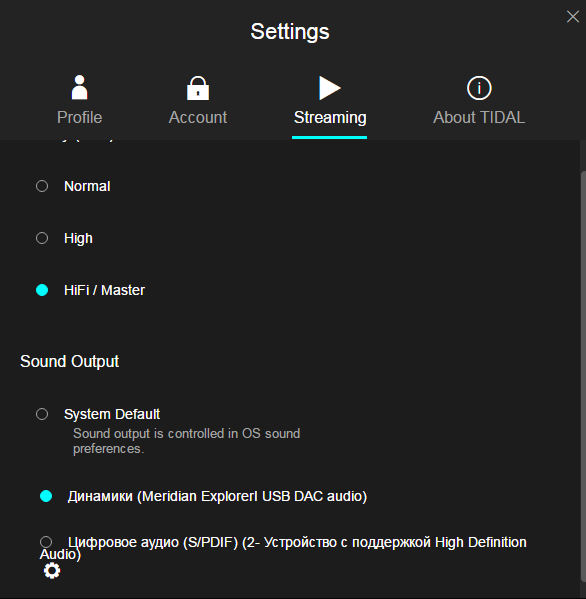Click the 'Sound output is controlled in OS sound preferences.' text

point(186,441)
